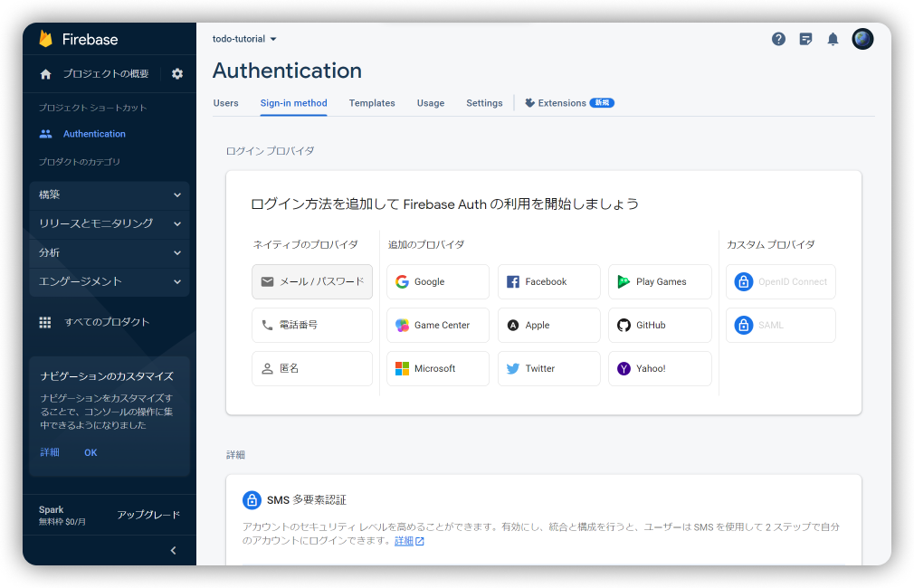This screenshot has height=588, width=914.
Task: Expand the エンゲージメント section
Action: (x=109, y=281)
